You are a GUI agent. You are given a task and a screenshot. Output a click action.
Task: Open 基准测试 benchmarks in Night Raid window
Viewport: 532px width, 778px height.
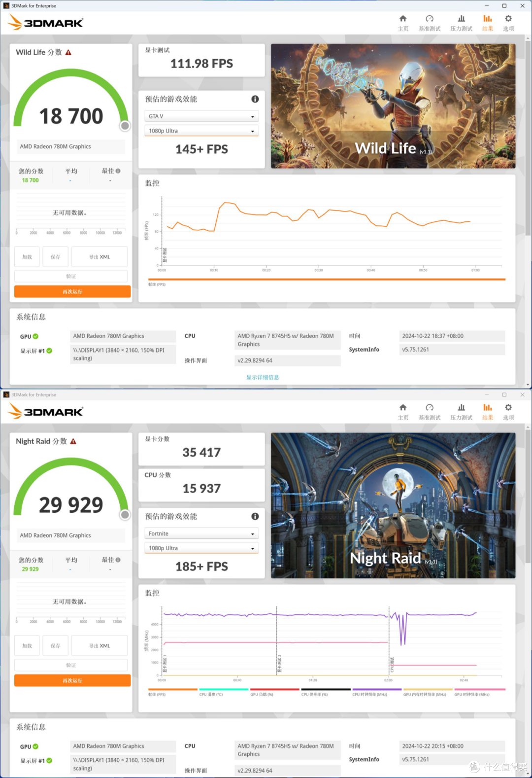[x=430, y=412]
